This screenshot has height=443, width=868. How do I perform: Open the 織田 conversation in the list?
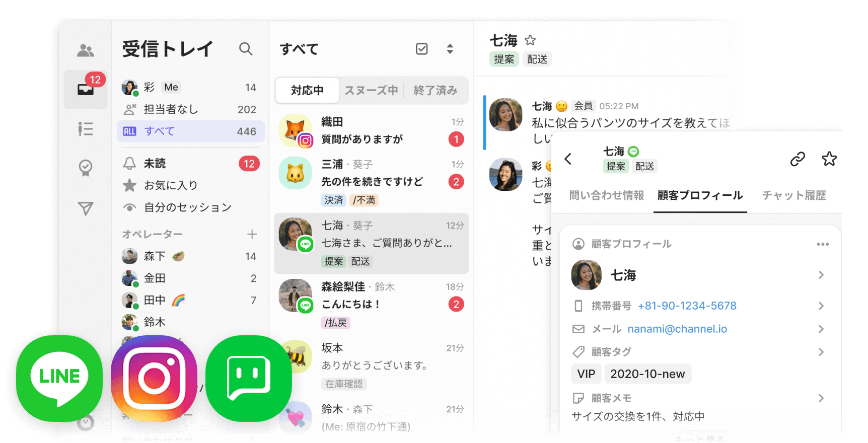tap(371, 130)
